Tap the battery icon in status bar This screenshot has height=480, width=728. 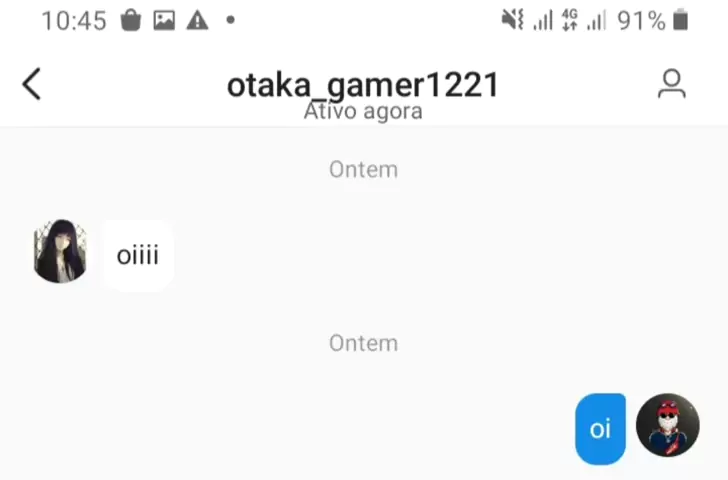(681, 20)
